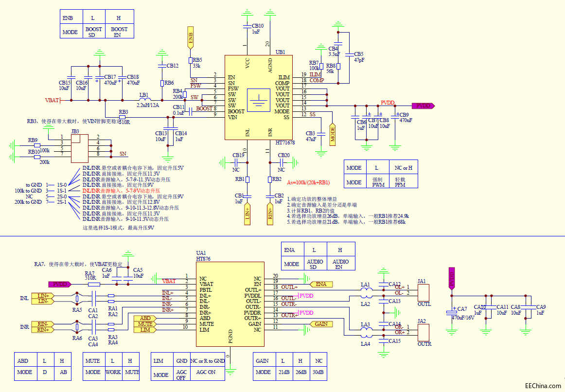Select the vertical RIN+ port below CB2
This screenshot has height=392, width=565.
(270, 214)
